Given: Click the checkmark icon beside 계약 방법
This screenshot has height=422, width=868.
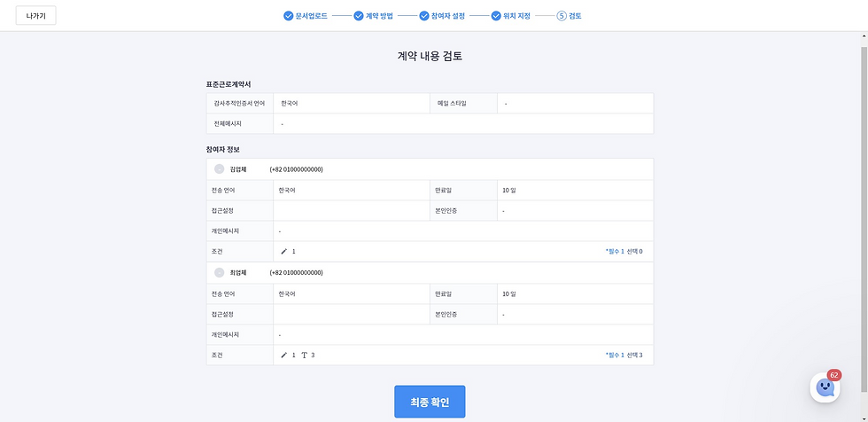Looking at the screenshot, I should (358, 16).
